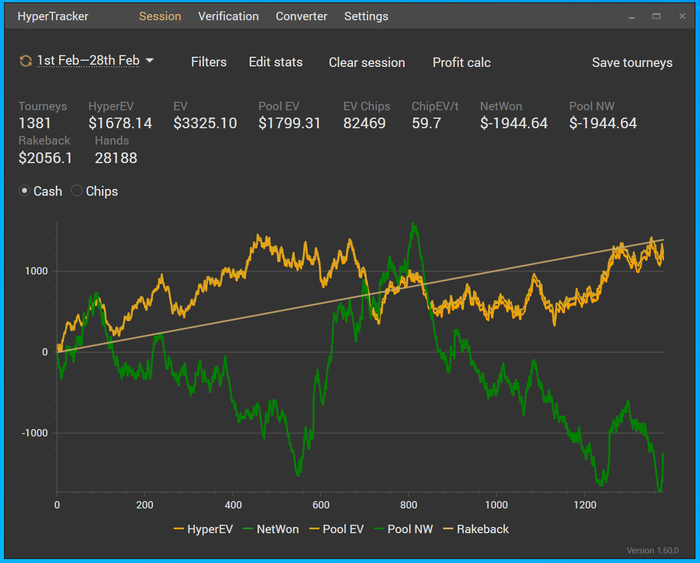Toggle HyperEV series in chart legend

click(203, 529)
